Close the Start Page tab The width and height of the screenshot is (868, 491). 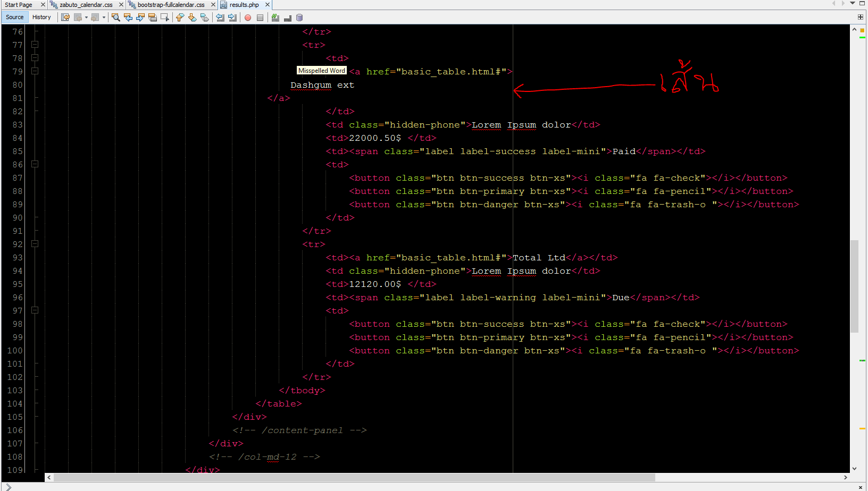[43, 5]
